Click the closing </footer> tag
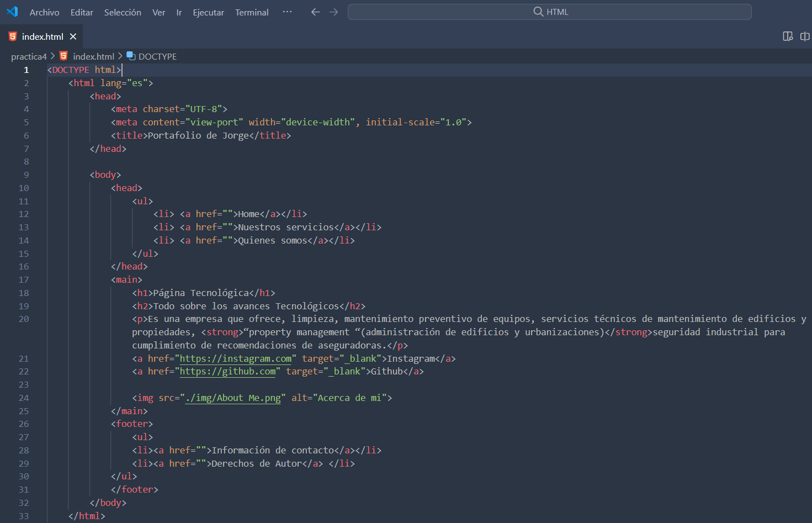Image resolution: width=812 pixels, height=523 pixels. tap(135, 490)
